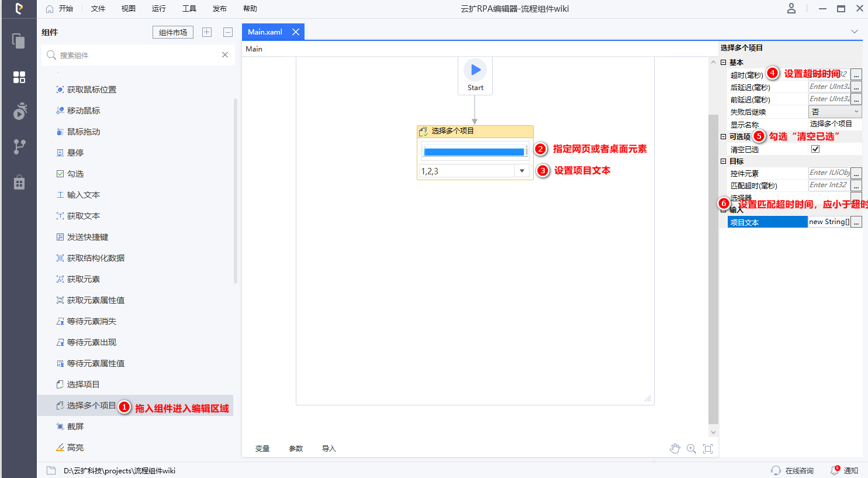This screenshot has height=478, width=868.
Task: Select the 获取鼠标位置 component
Action: (91, 90)
